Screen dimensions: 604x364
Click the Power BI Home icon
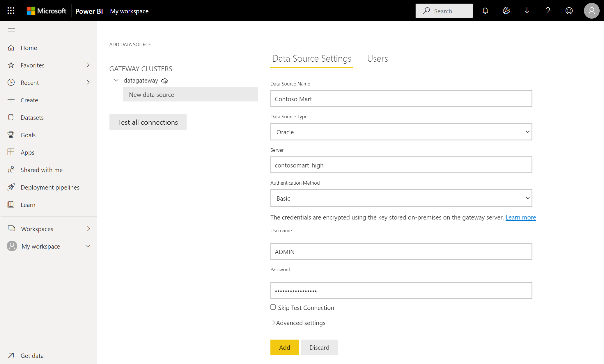[12, 47]
